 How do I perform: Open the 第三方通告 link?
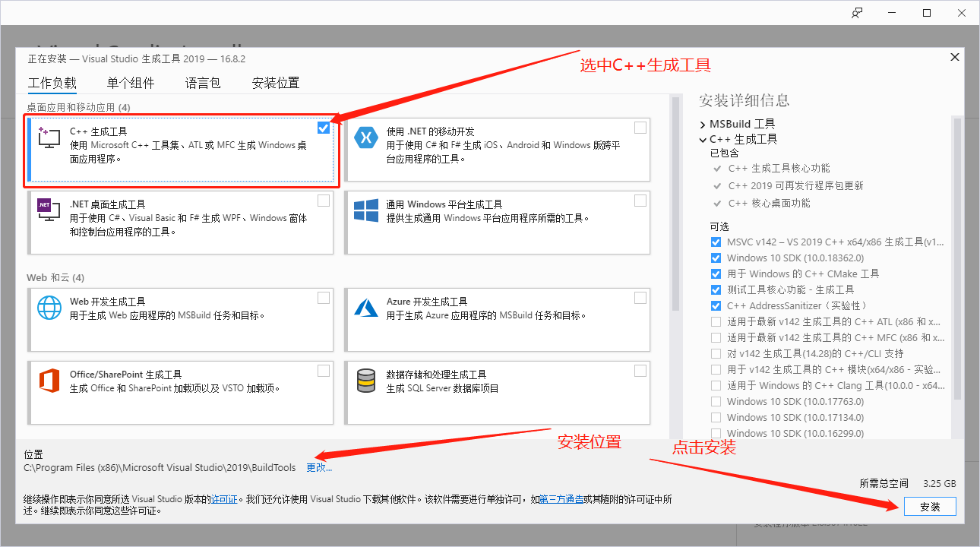(561, 499)
